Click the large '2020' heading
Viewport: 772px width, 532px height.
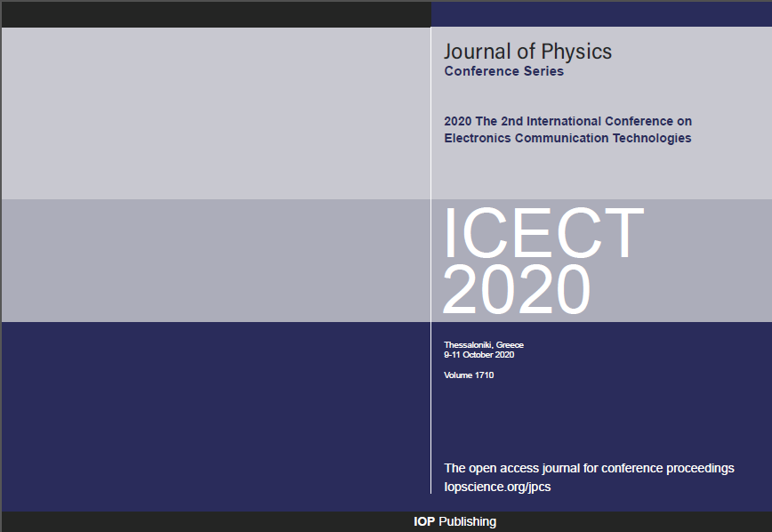(x=517, y=289)
